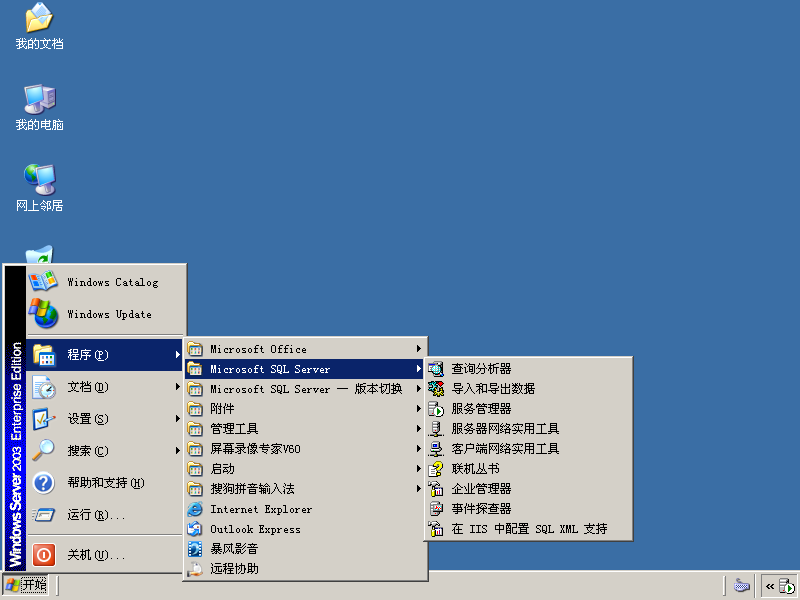The height and width of the screenshot is (600, 800).
Task: Open the 程序(P) Start menu item
Action: (x=105, y=355)
